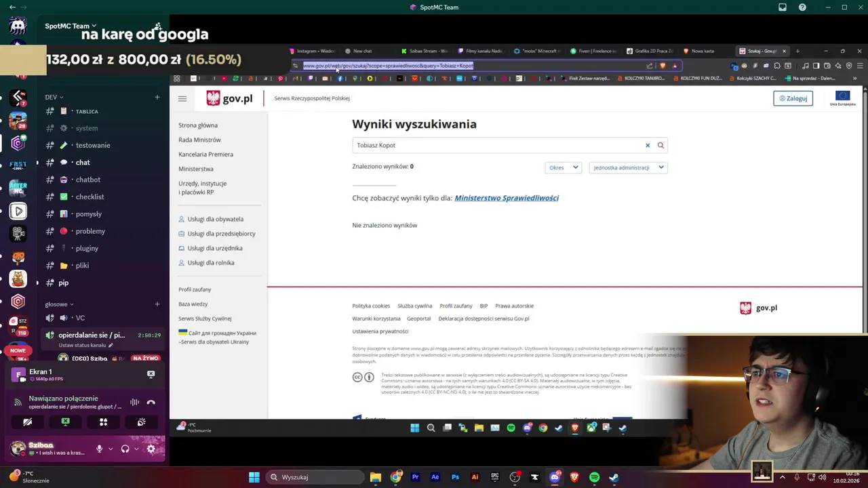Clear the search query with X
This screenshot has width=868, height=488.
648,145
